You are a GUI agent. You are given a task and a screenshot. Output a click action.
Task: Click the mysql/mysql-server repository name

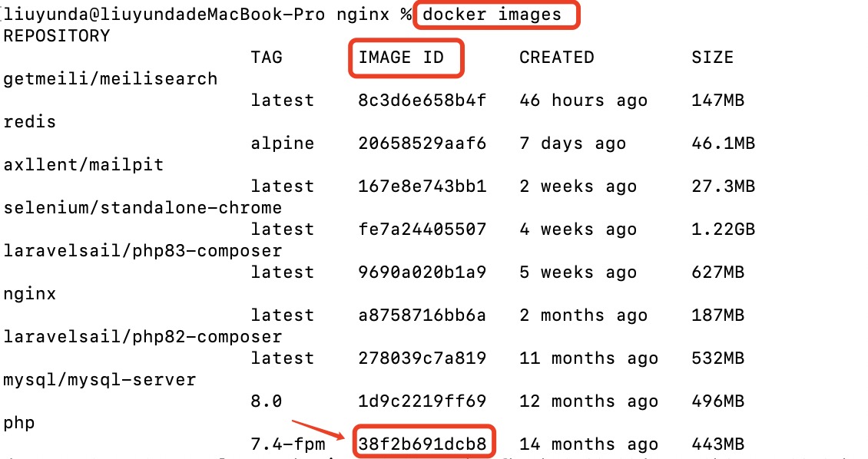click(100, 380)
